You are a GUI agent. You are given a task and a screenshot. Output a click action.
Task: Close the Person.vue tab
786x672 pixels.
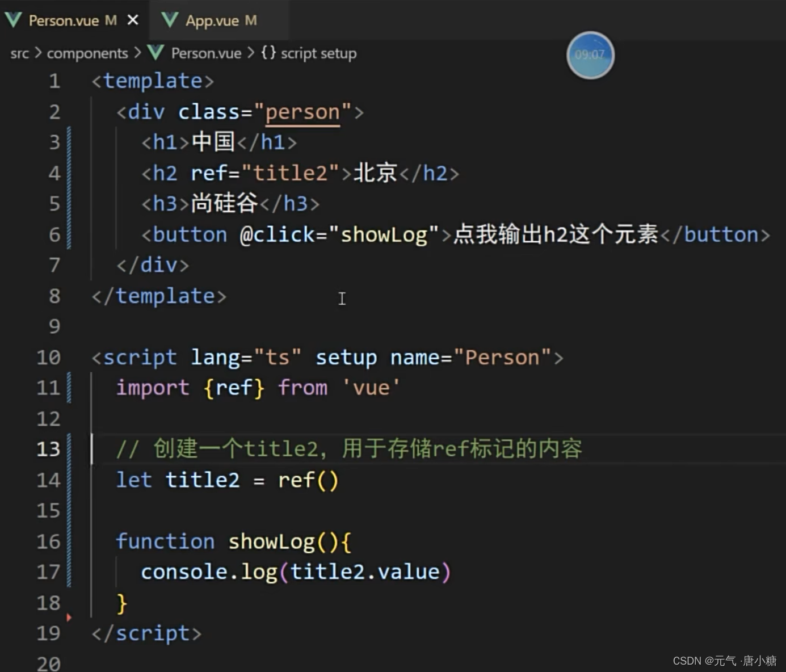click(x=132, y=19)
